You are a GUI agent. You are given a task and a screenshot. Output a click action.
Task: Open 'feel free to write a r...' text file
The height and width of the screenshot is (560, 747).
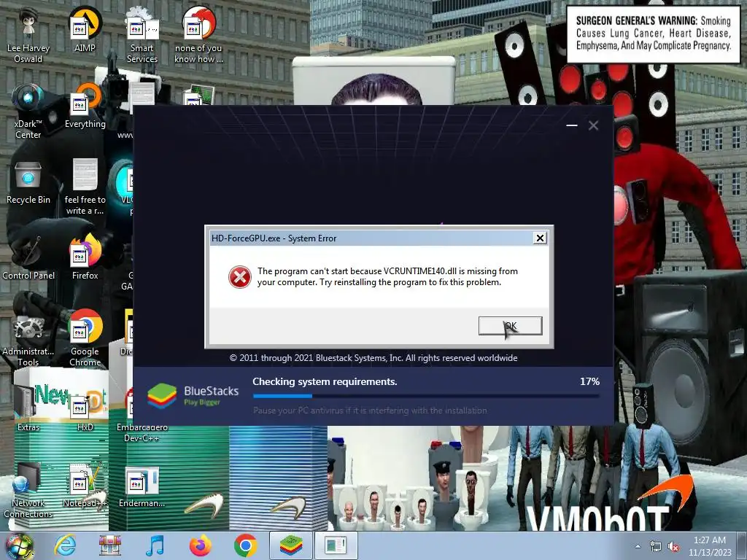(x=85, y=187)
